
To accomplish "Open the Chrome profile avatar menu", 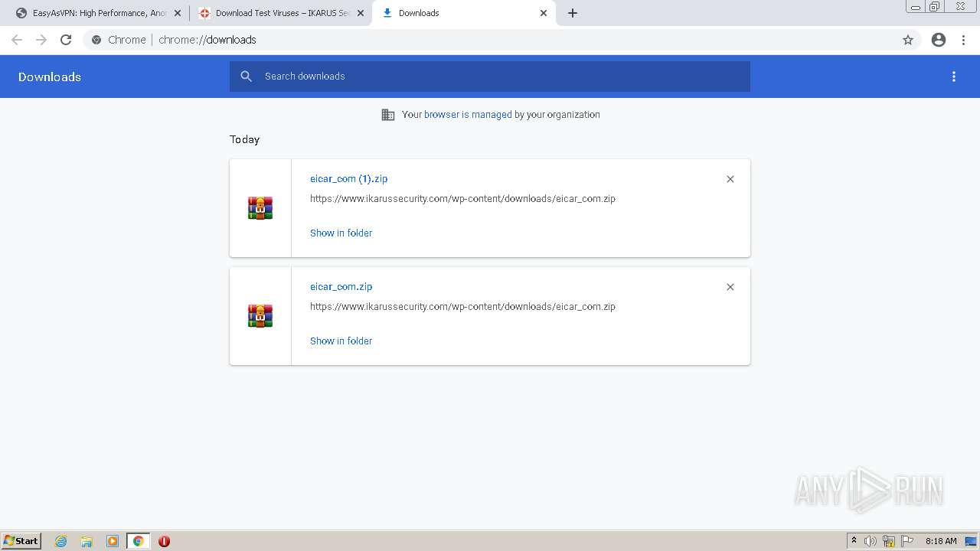I will [939, 40].
